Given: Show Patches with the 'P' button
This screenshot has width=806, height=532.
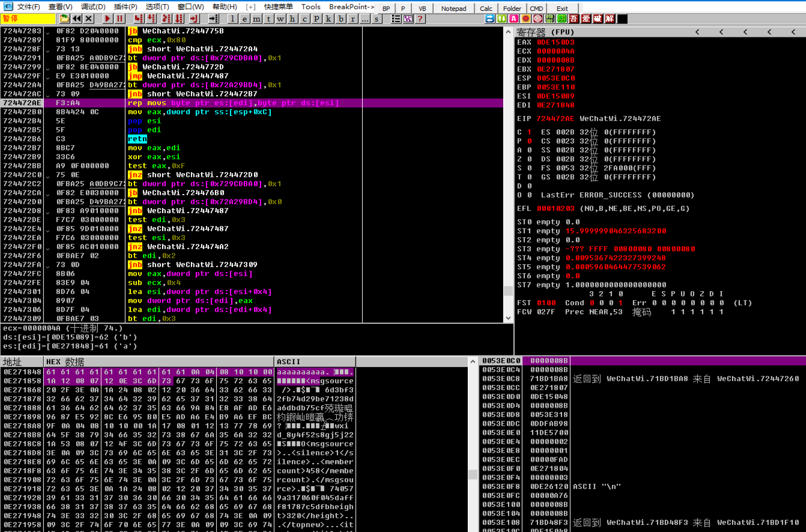Looking at the screenshot, I should [316, 19].
